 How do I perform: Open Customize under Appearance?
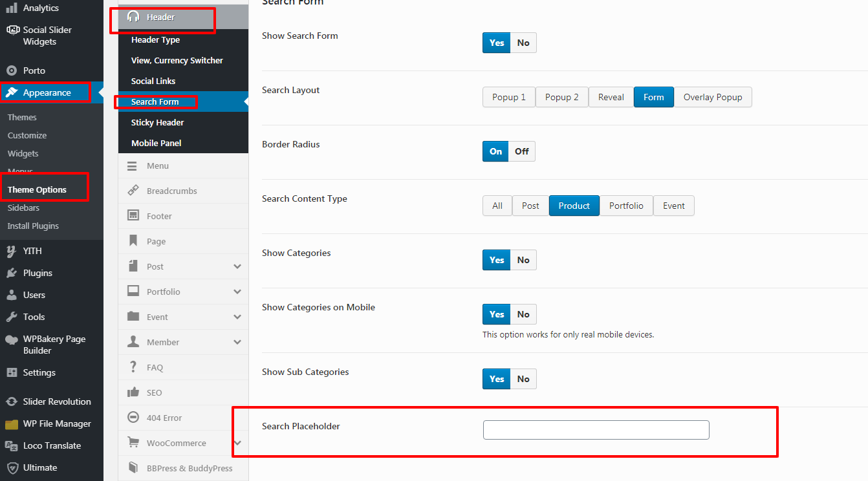click(27, 135)
